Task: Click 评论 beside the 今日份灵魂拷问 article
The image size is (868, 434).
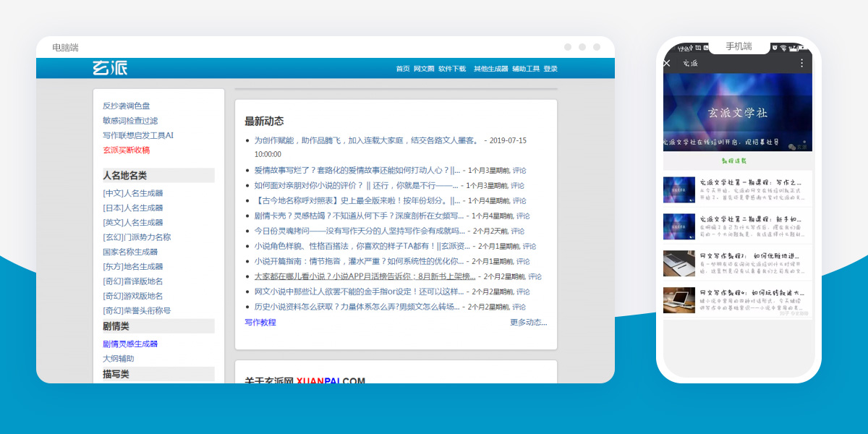Action: [x=518, y=231]
